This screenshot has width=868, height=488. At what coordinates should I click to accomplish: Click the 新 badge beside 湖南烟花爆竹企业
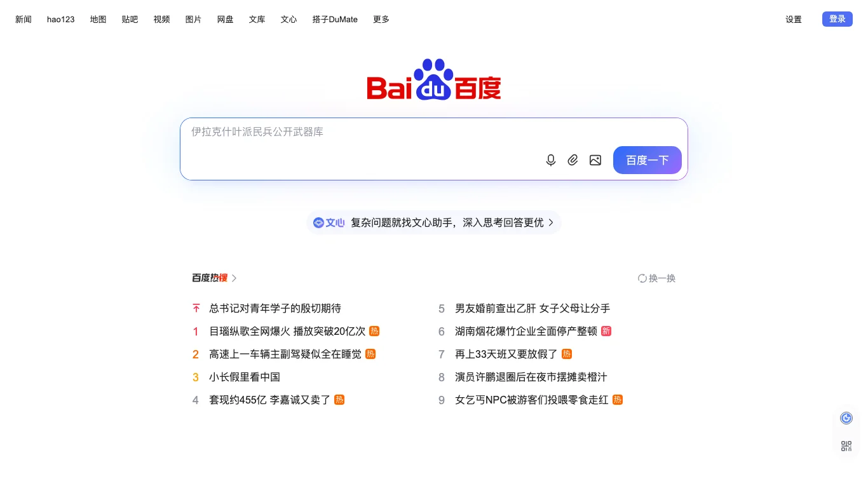[x=606, y=331]
